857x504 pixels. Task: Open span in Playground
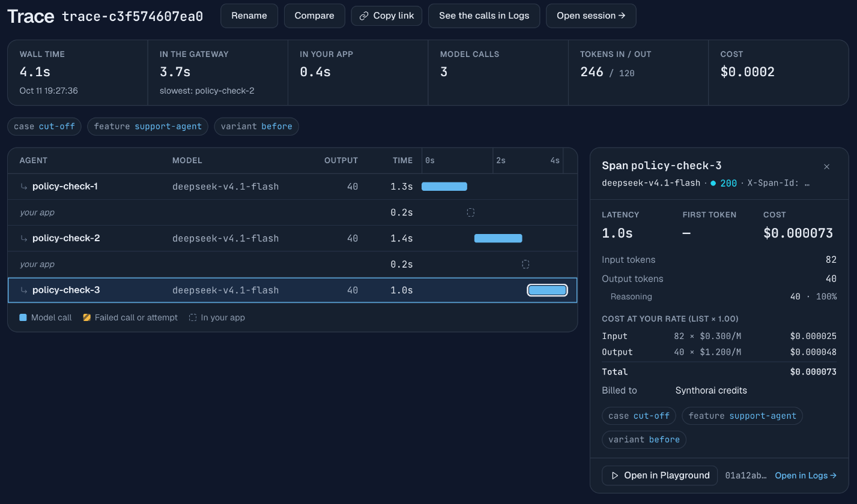click(660, 476)
